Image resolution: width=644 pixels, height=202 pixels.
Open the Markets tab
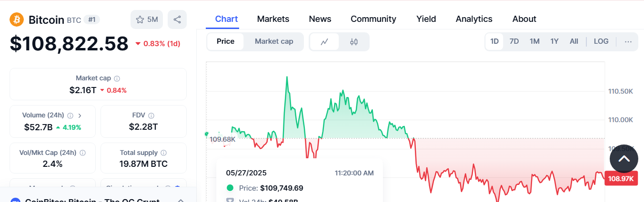click(273, 19)
